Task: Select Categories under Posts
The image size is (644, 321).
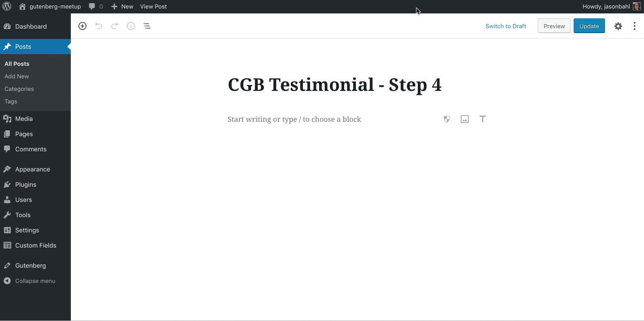Action: pos(19,89)
